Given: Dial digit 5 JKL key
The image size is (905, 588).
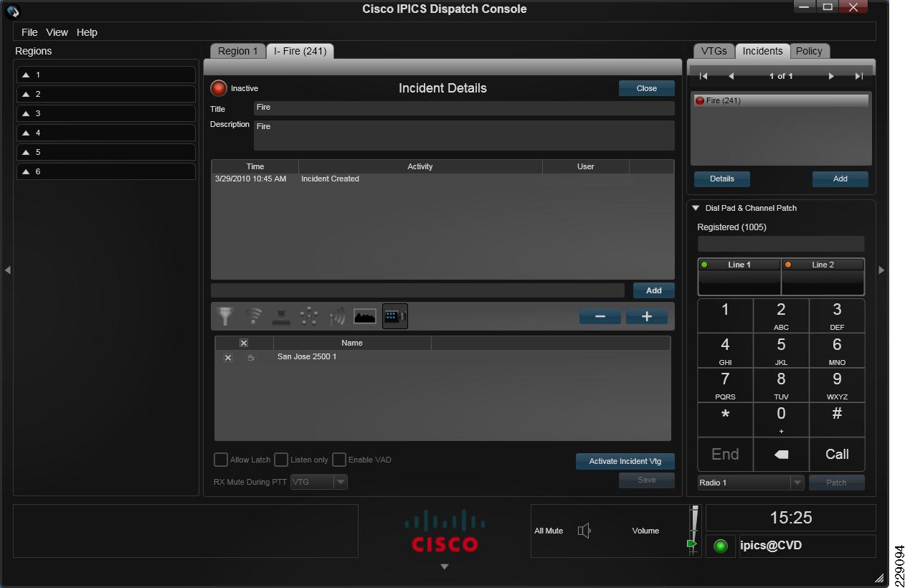Looking at the screenshot, I should coord(781,351).
